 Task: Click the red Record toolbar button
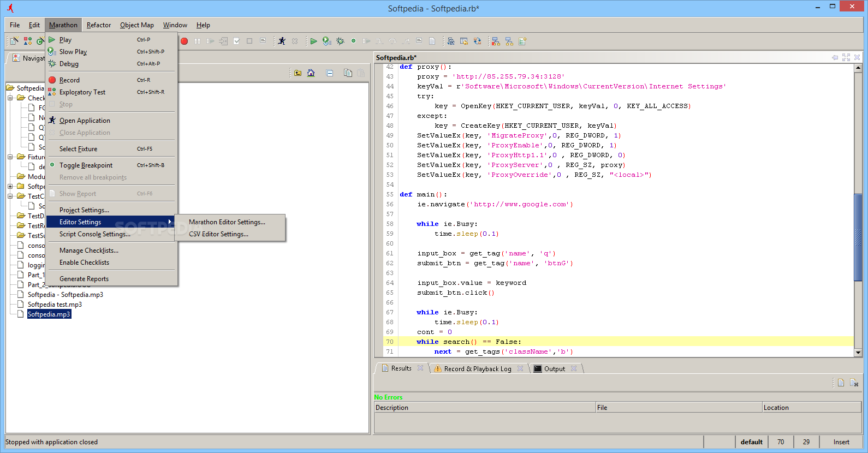point(184,41)
